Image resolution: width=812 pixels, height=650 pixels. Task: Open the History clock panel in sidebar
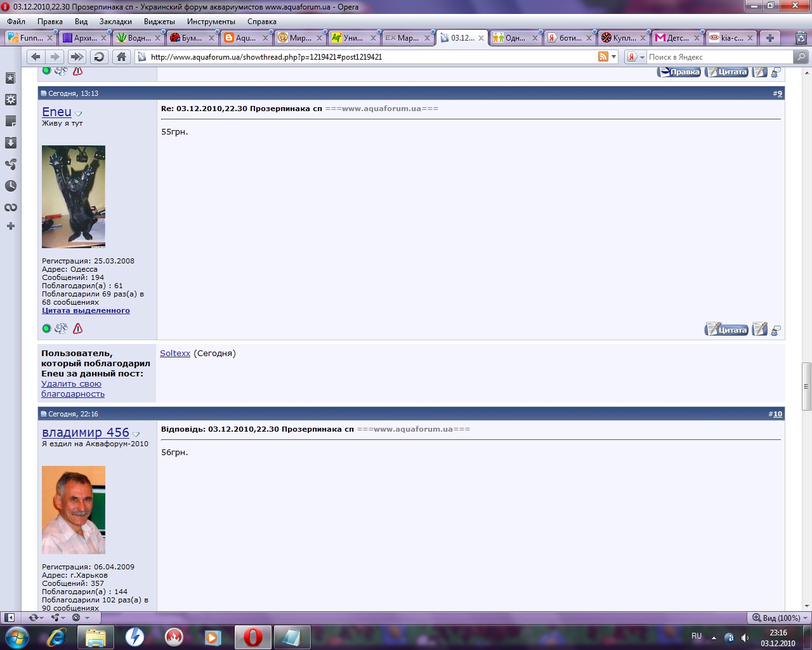[x=11, y=186]
